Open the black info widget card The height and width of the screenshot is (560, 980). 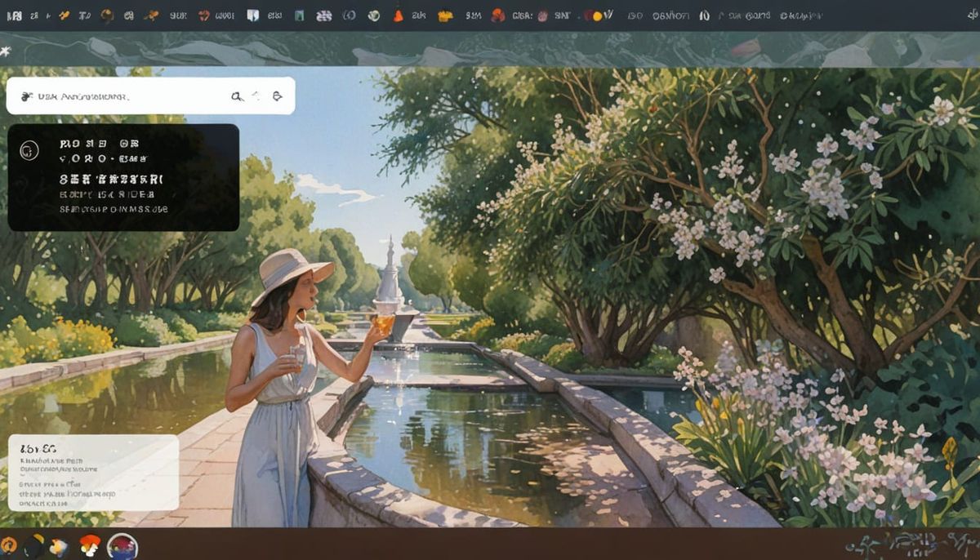[x=123, y=177]
